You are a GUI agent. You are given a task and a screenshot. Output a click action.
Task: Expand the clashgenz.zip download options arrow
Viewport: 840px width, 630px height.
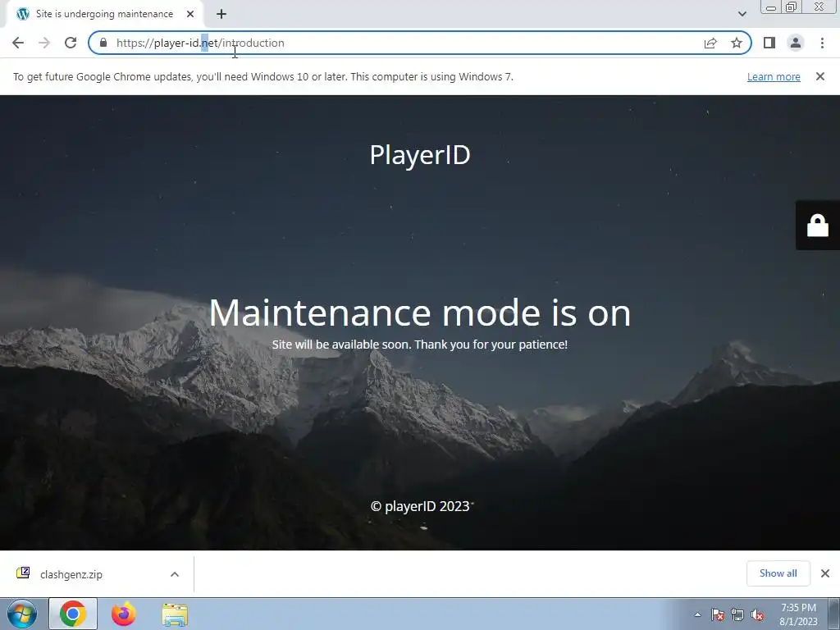point(175,574)
